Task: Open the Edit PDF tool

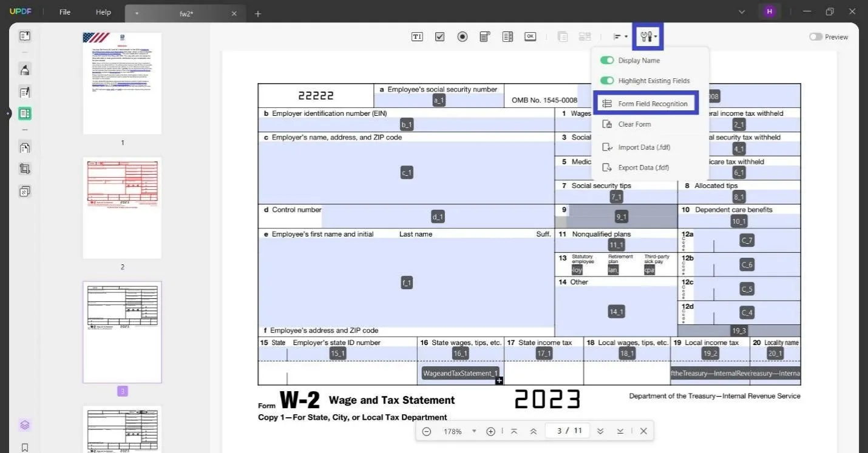Action: point(25,92)
